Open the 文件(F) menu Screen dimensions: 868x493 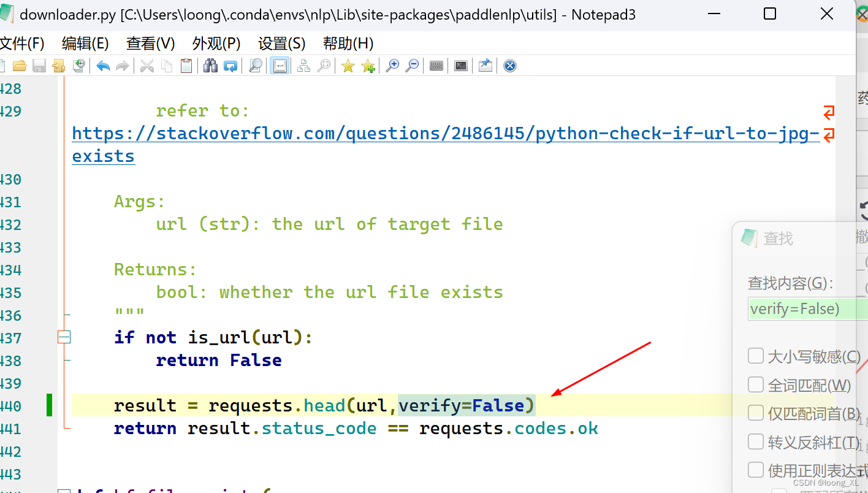tap(22, 44)
